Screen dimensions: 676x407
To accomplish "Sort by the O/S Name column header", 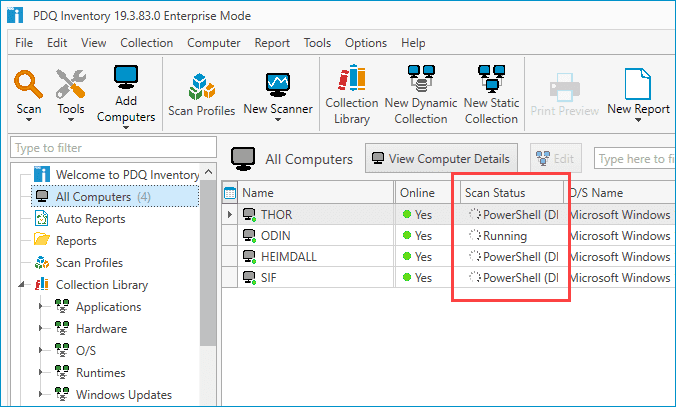I will [620, 193].
